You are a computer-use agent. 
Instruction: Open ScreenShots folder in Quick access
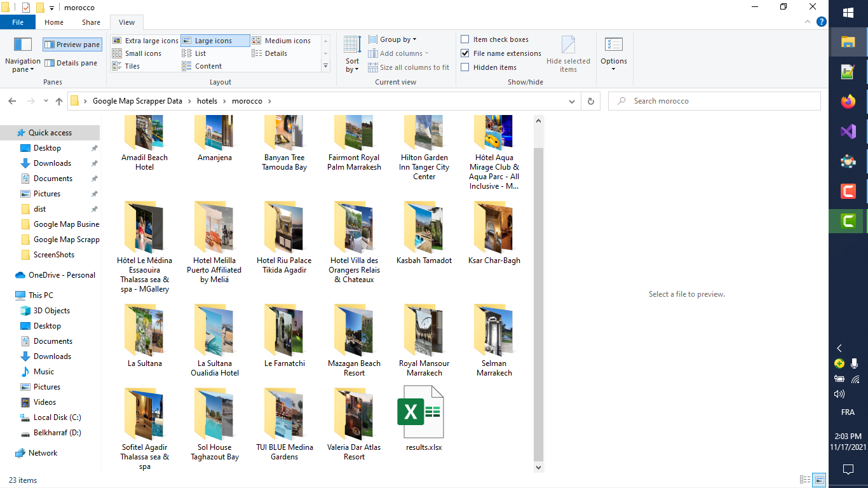(x=54, y=255)
